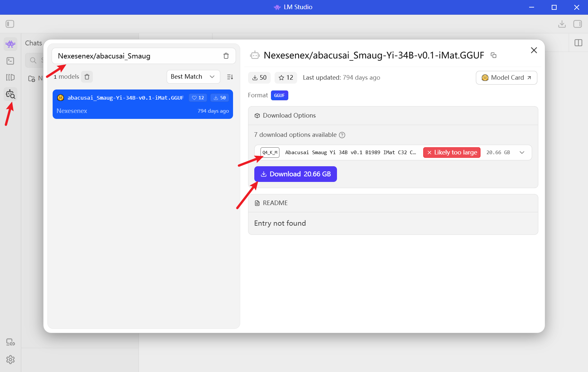Click the search icon in Chats panel
This screenshot has width=588, height=372.
(x=33, y=60)
